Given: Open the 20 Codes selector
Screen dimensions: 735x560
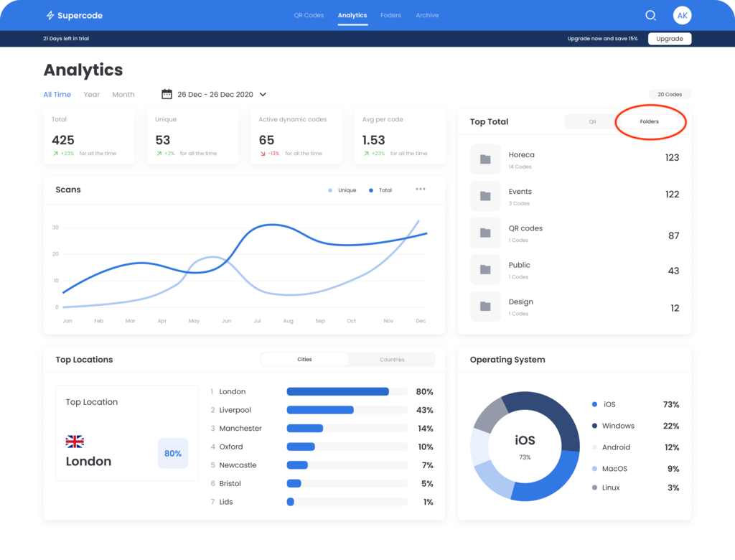Looking at the screenshot, I should [669, 94].
